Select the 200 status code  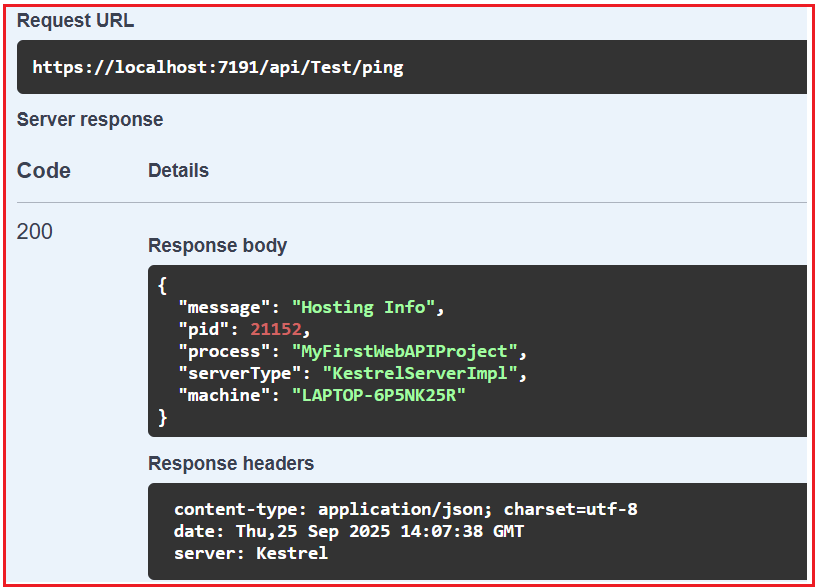pos(35,231)
